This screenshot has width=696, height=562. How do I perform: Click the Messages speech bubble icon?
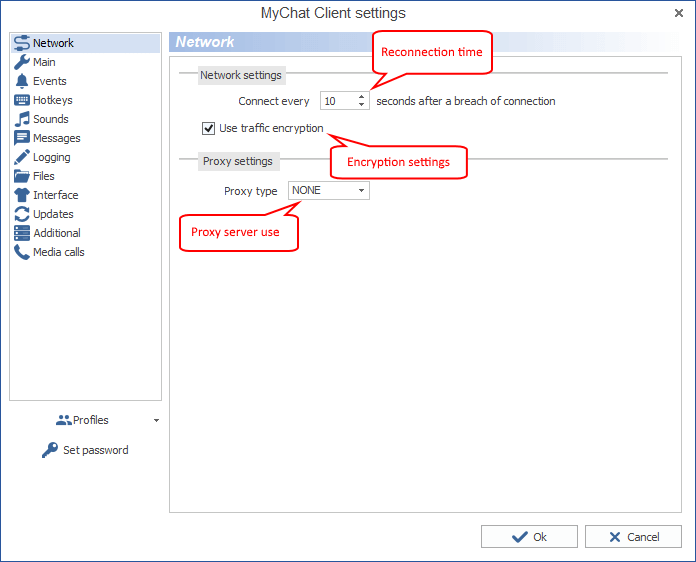22,138
